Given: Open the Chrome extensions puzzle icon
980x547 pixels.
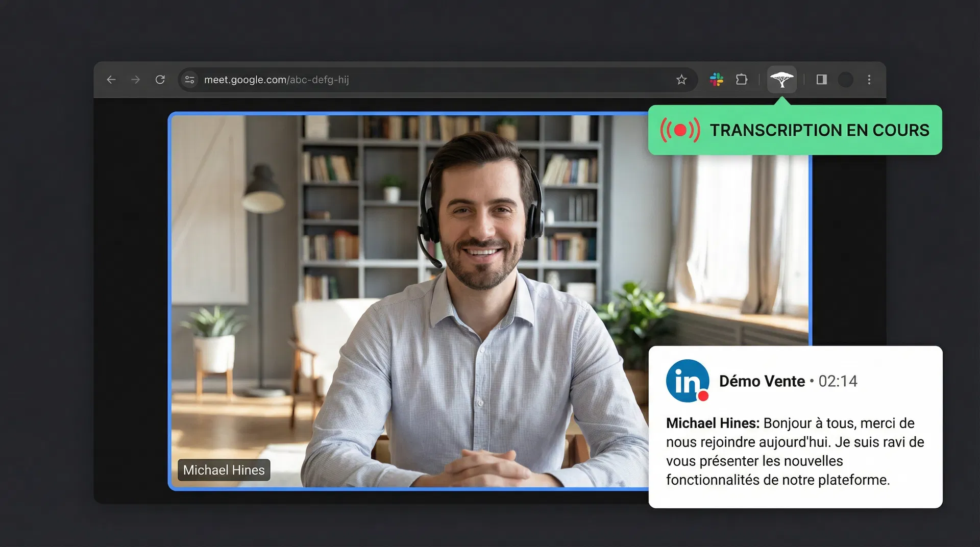Looking at the screenshot, I should 742,80.
